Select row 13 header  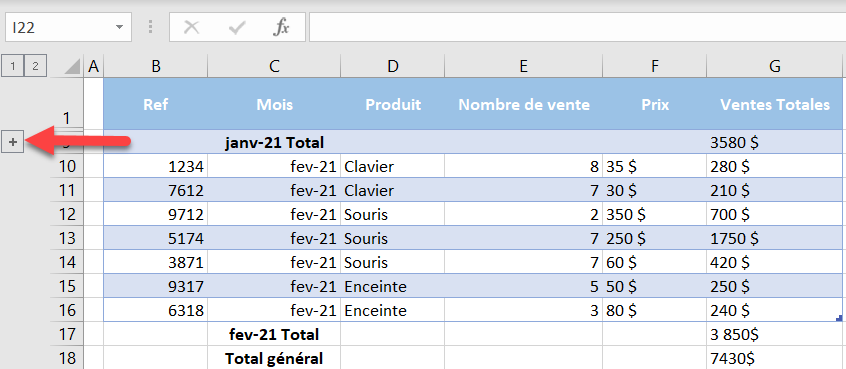click(67, 238)
